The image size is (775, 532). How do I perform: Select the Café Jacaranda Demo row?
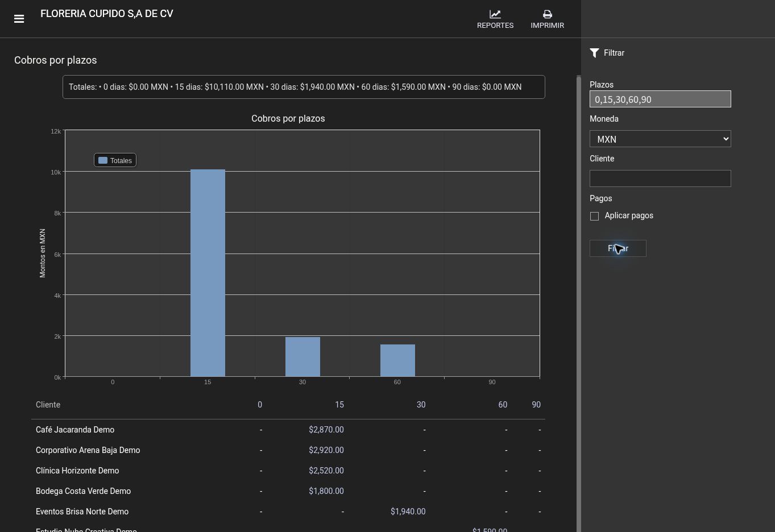click(288, 430)
